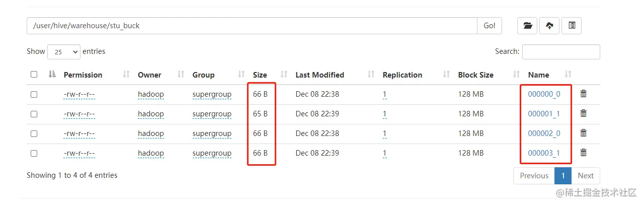Open file link 000000_0

pyautogui.click(x=544, y=94)
